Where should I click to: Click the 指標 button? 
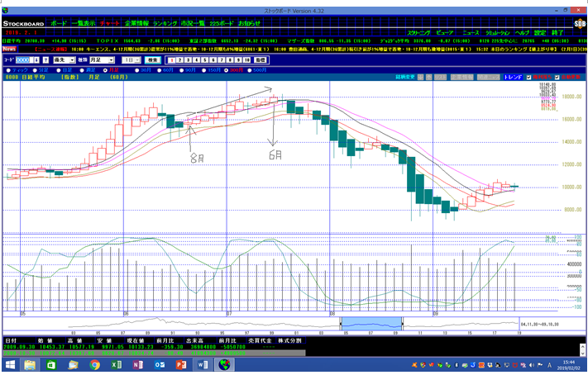pyautogui.click(x=260, y=60)
